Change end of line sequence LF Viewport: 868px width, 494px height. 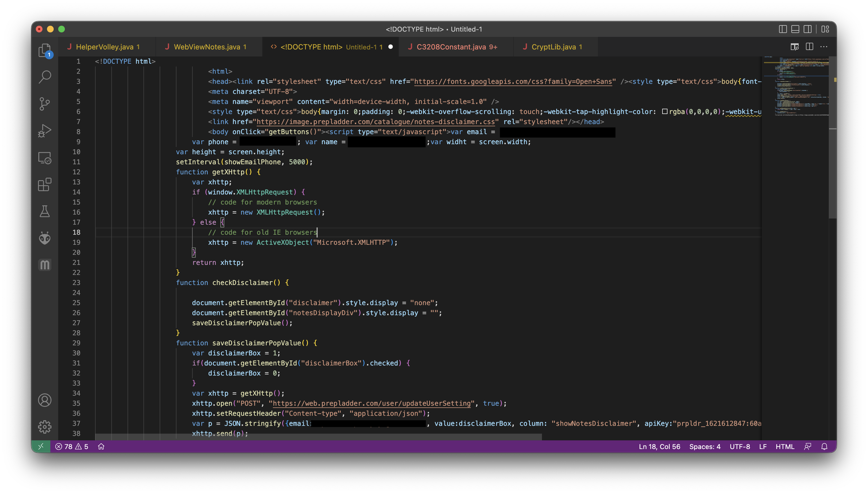(x=763, y=446)
